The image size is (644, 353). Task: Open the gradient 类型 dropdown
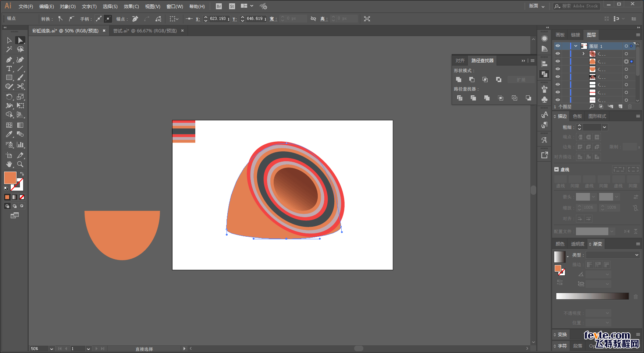click(613, 255)
